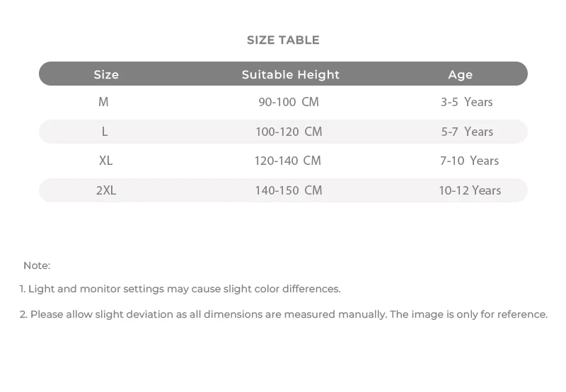Click 'The image is only for reference' text
566x392 pixels.
click(469, 314)
